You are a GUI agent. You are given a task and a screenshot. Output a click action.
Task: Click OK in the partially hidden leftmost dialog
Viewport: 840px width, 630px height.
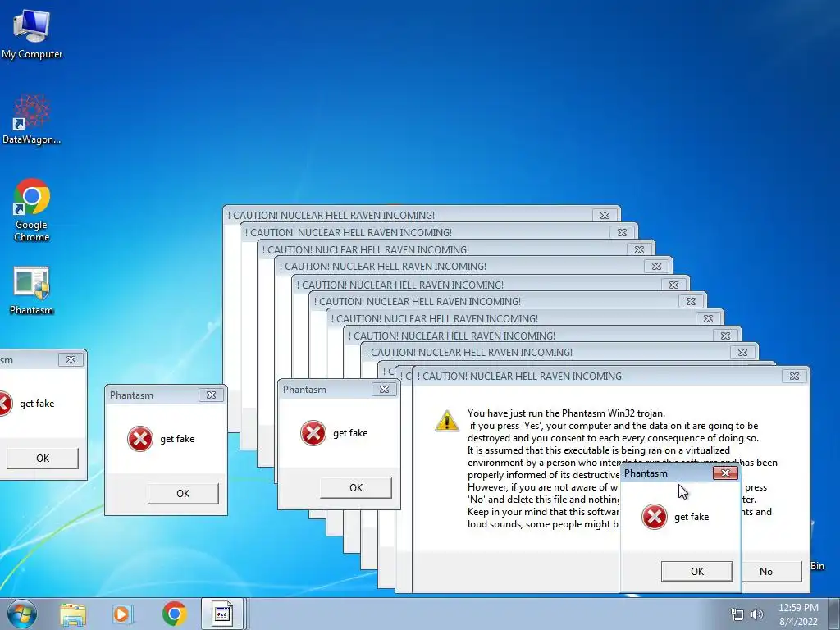43,458
